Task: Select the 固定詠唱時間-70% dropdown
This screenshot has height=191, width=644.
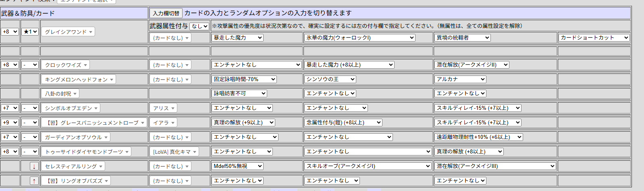Action: 244,79
